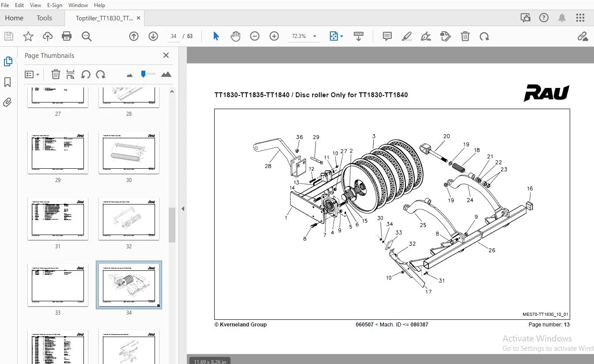
Task: Activate the Hand pan tool
Action: [235, 36]
